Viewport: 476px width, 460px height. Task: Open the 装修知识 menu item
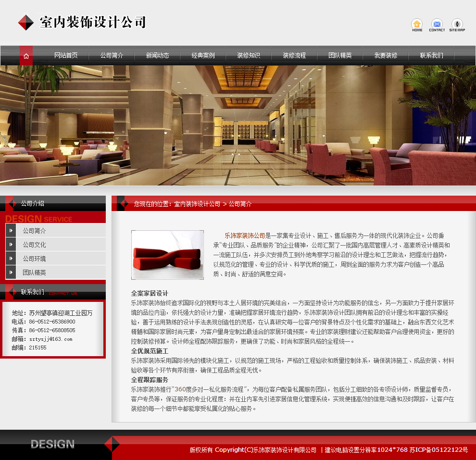point(249,55)
